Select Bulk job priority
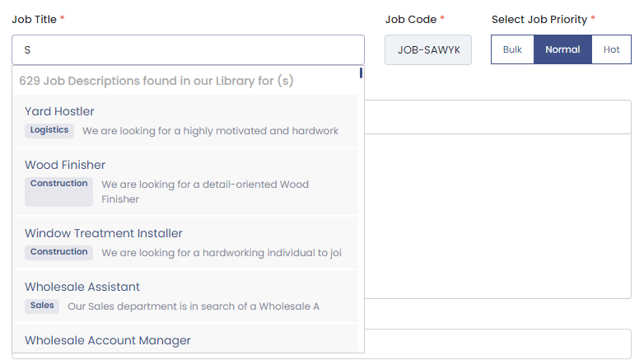The image size is (644, 360). pos(512,49)
